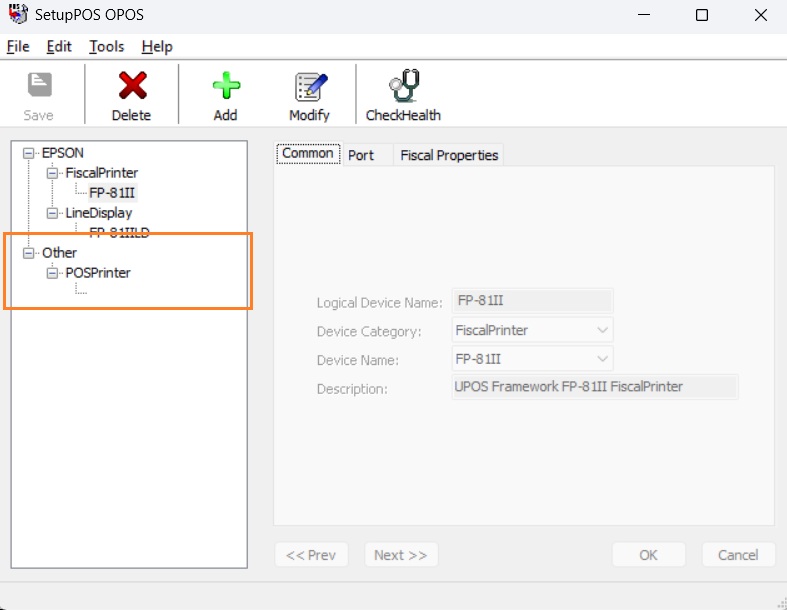Image resolution: width=787 pixels, height=610 pixels.
Task: Select LineDisplay label in tree
Action: (99, 213)
